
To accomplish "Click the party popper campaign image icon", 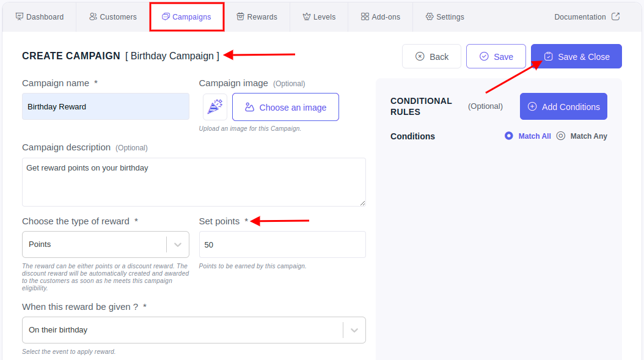I will [215, 106].
